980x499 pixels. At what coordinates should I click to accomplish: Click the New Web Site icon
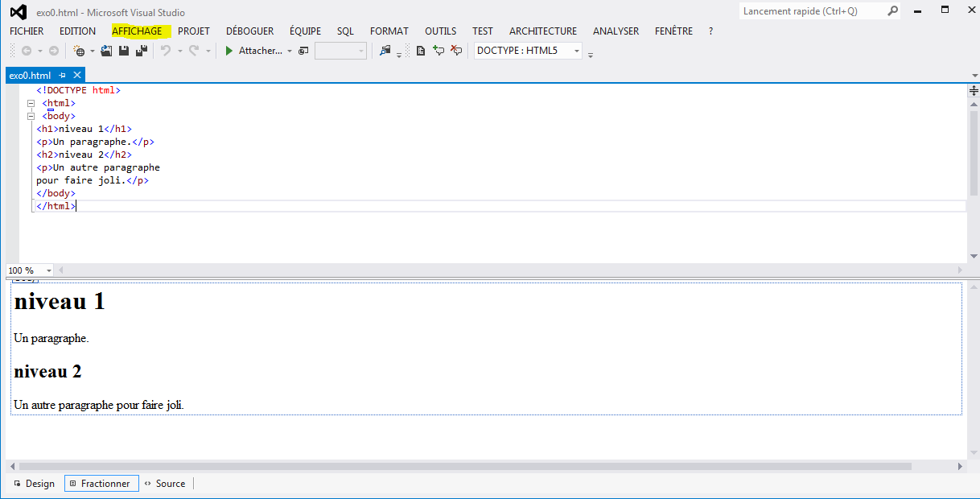pos(79,51)
